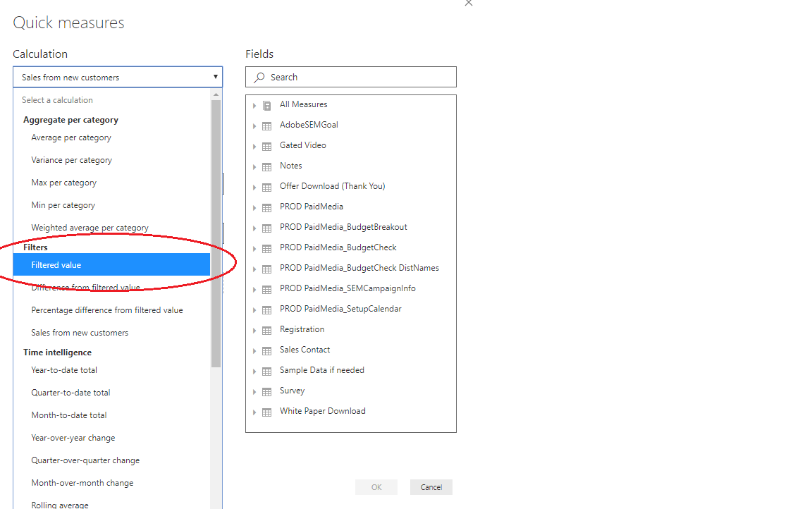Select Variance per category option
The height and width of the screenshot is (509, 812).
pos(71,160)
